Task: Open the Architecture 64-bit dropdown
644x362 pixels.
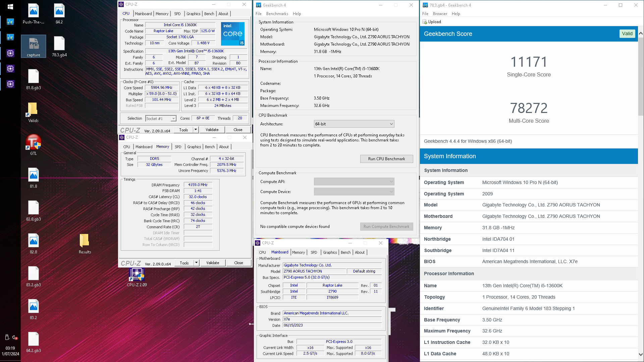Action: [x=354, y=124]
